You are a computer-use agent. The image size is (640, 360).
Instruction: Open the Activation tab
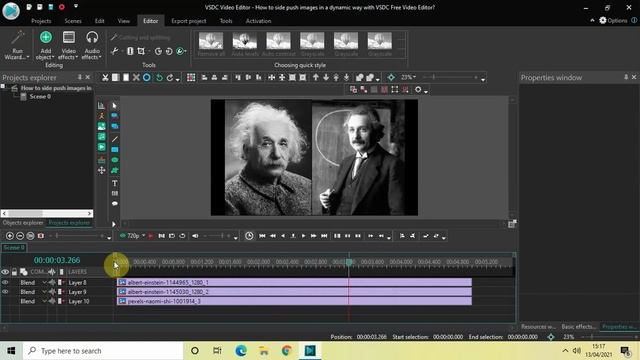click(258, 21)
